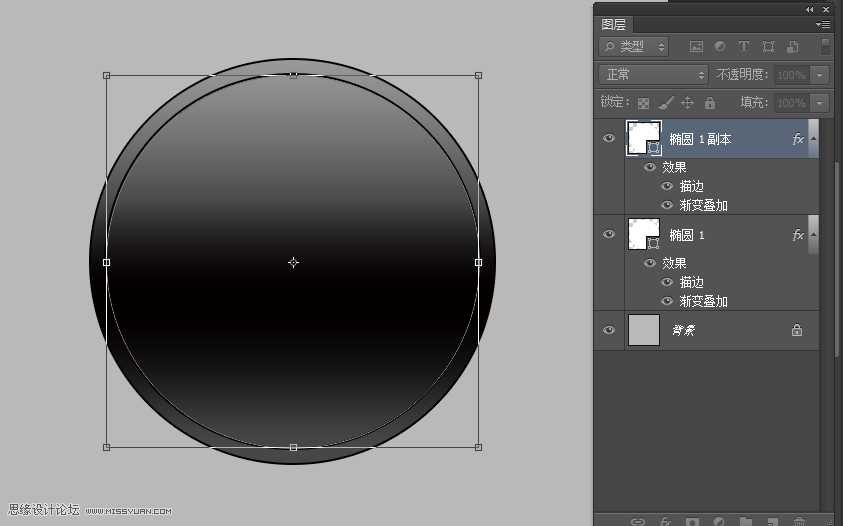Click the smart object filter icon
The image size is (843, 526).
(792, 47)
